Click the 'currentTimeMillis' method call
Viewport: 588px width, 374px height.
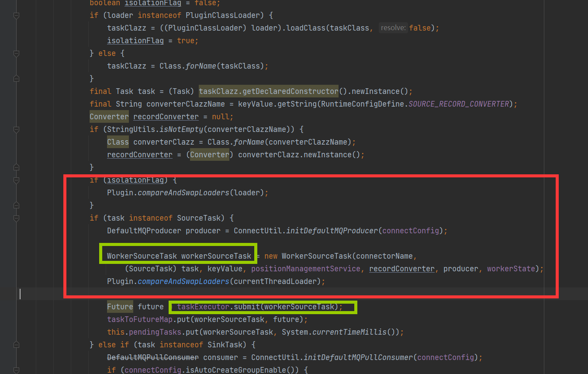point(349,332)
